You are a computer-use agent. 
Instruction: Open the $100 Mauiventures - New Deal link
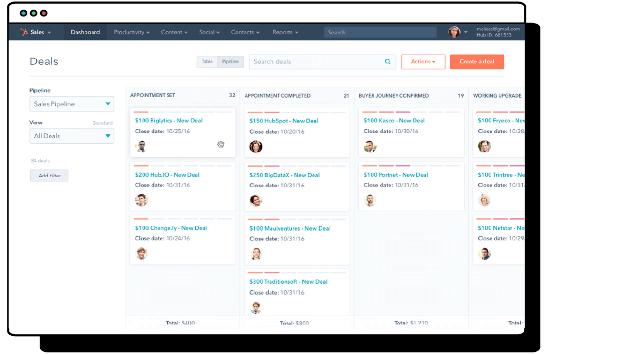tap(290, 228)
